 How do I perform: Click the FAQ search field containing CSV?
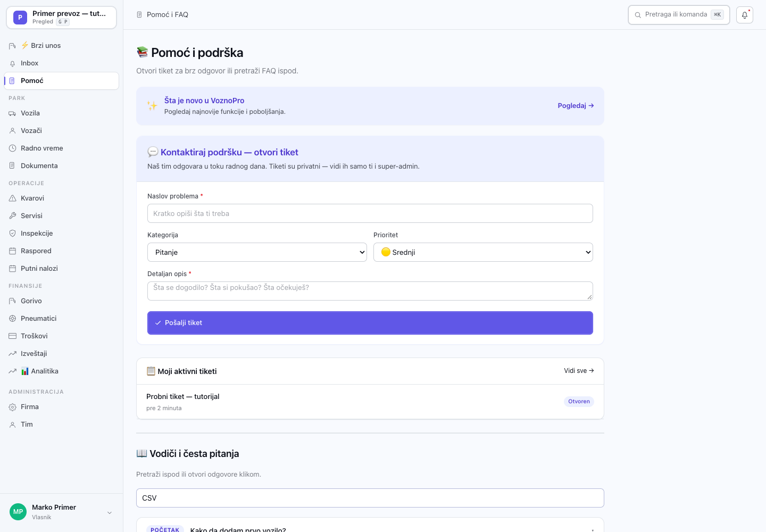tap(370, 498)
